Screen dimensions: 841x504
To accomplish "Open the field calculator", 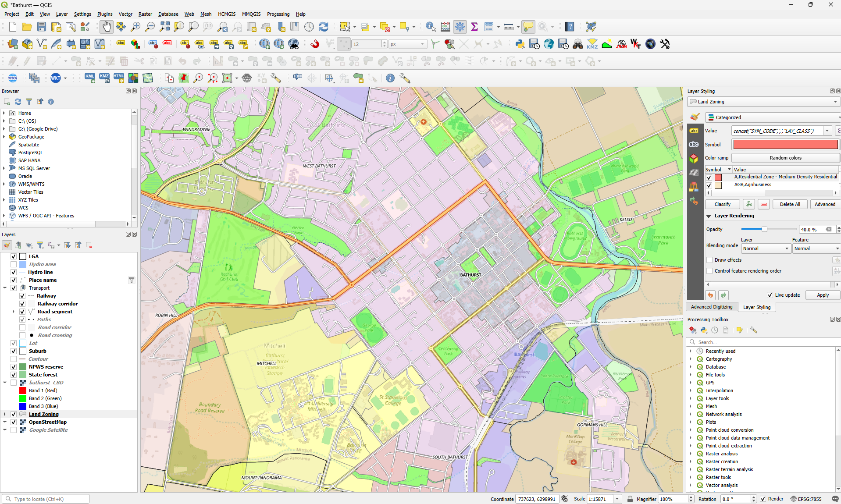I will pyautogui.click(x=445, y=27).
